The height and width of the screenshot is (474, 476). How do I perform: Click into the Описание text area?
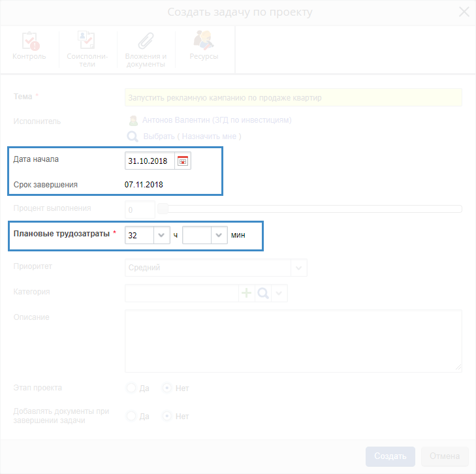click(293, 340)
